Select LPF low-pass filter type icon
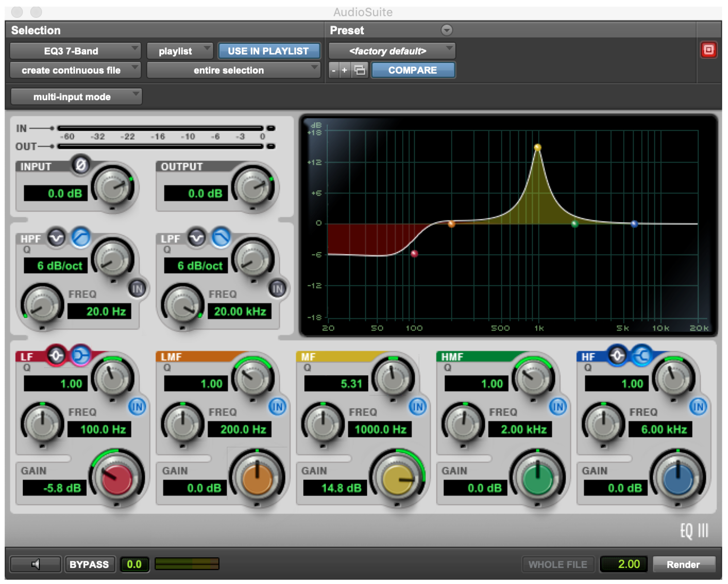728x584 pixels. coord(221,238)
